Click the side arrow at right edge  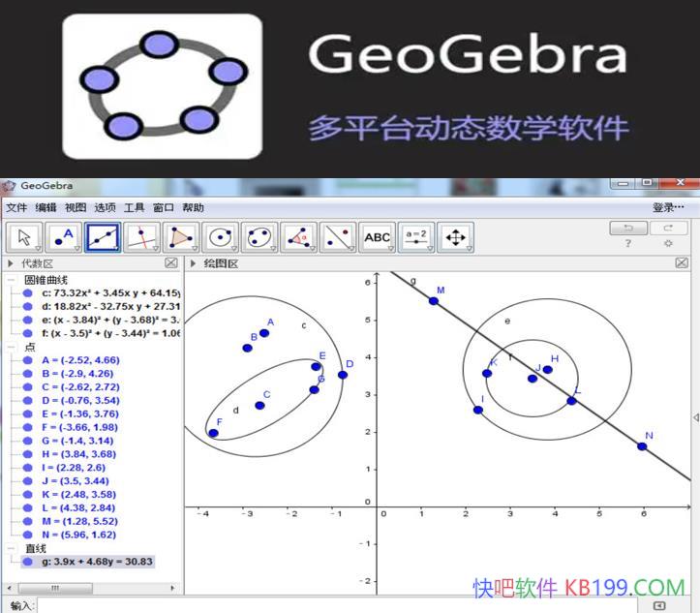[x=696, y=417]
